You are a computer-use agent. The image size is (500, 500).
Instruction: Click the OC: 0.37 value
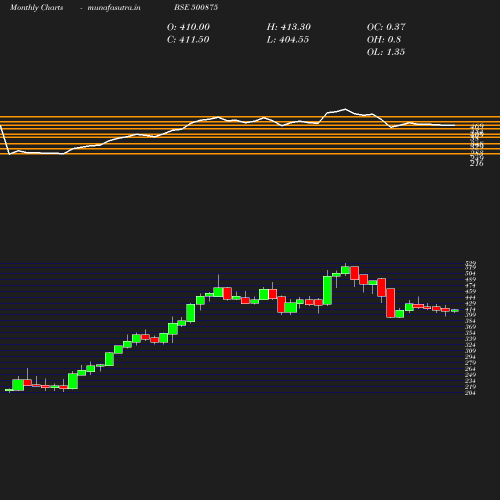pyautogui.click(x=386, y=27)
